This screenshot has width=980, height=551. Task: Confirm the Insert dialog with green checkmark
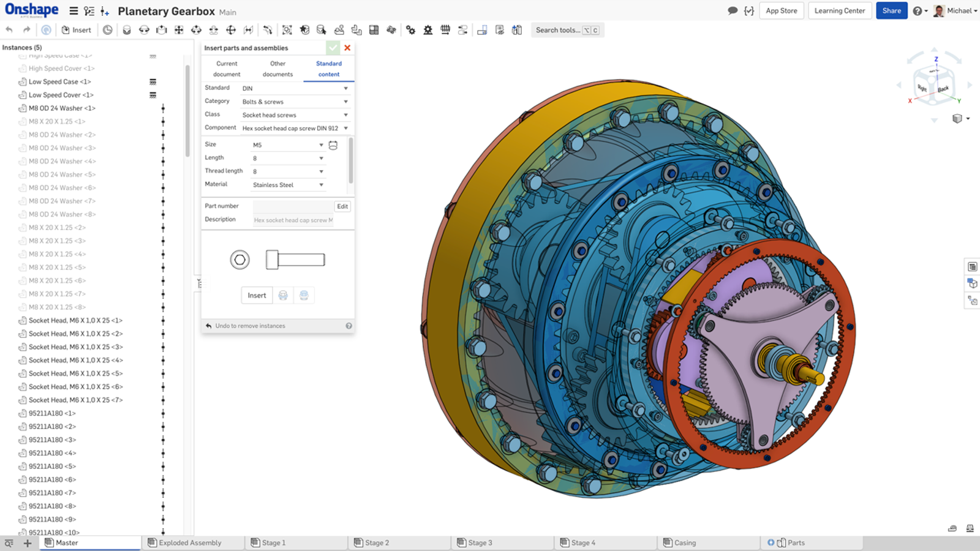333,48
